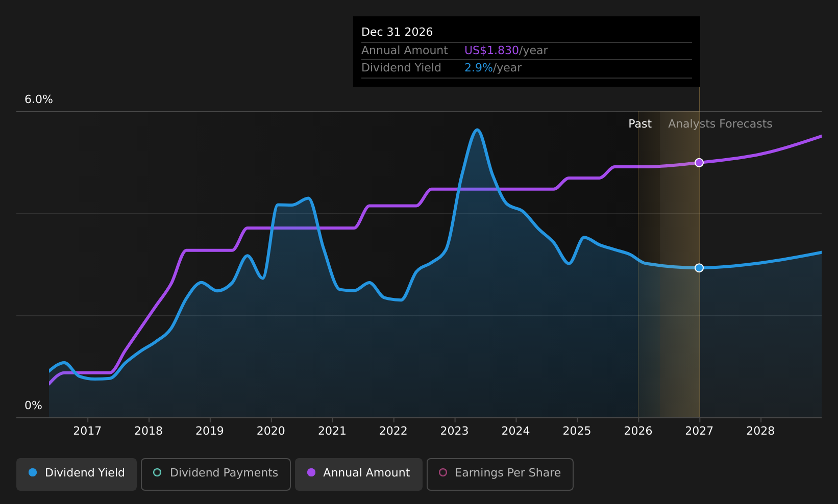
Task: Toggle the Dividend Yield series
Action: (77, 474)
